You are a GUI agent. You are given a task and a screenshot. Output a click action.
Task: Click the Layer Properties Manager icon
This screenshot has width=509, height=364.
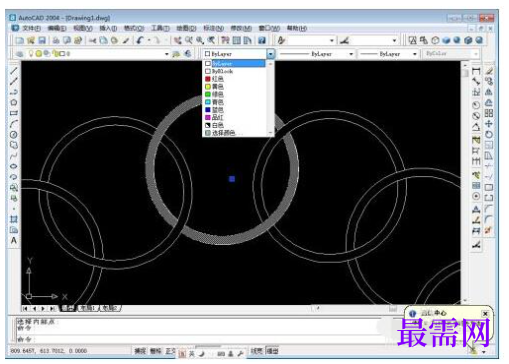(x=20, y=54)
